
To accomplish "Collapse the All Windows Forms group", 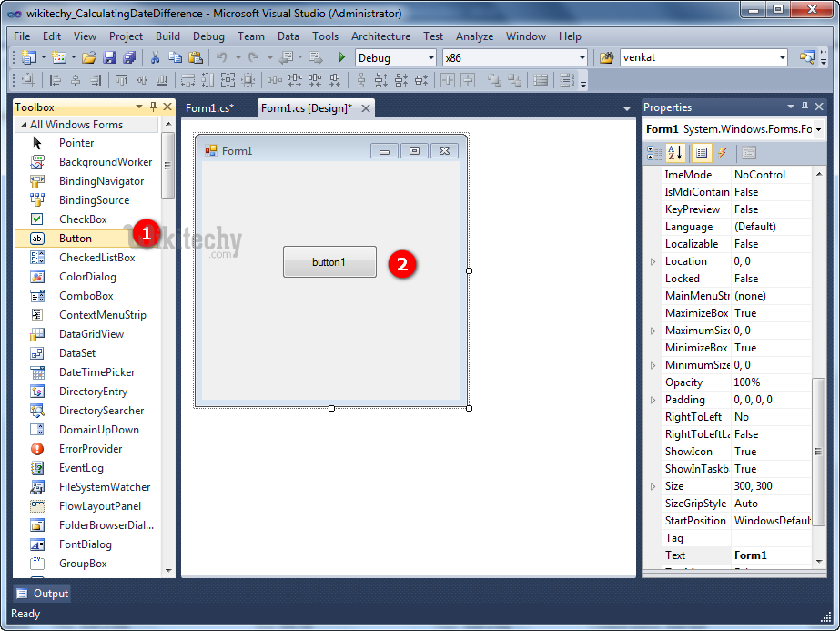I will [24, 125].
